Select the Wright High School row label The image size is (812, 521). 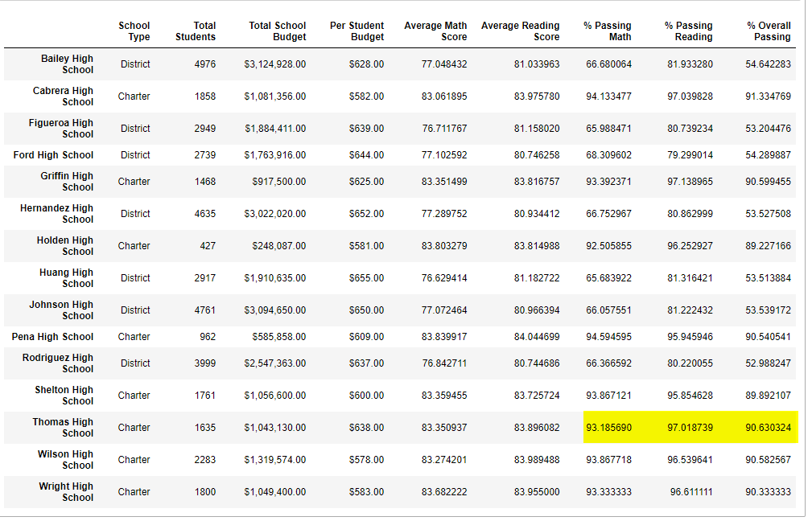coord(66,492)
